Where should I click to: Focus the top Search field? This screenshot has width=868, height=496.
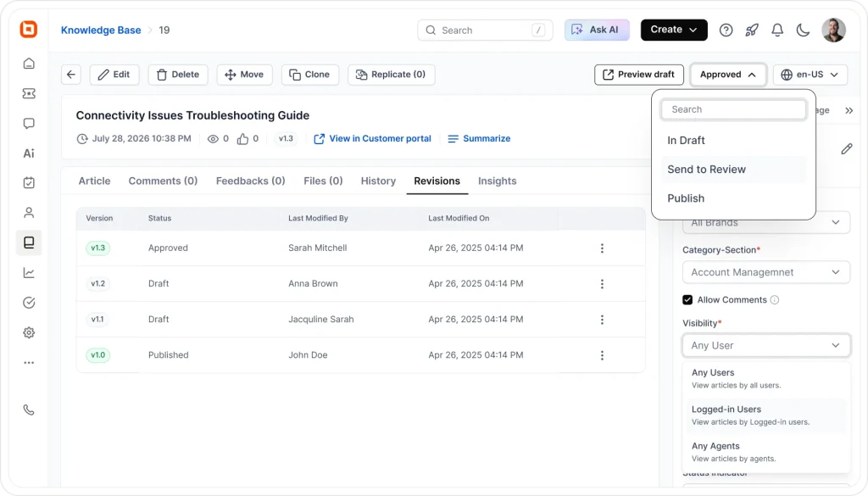485,31
